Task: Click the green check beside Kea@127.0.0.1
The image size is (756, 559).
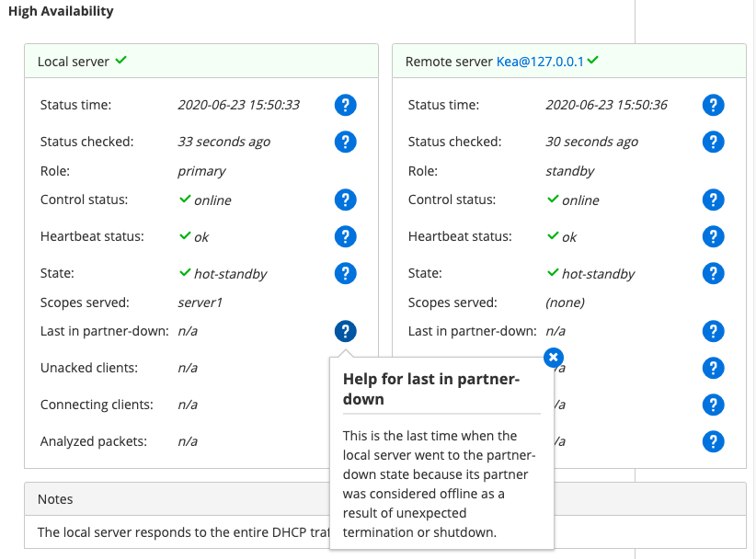Action: pyautogui.click(x=593, y=61)
